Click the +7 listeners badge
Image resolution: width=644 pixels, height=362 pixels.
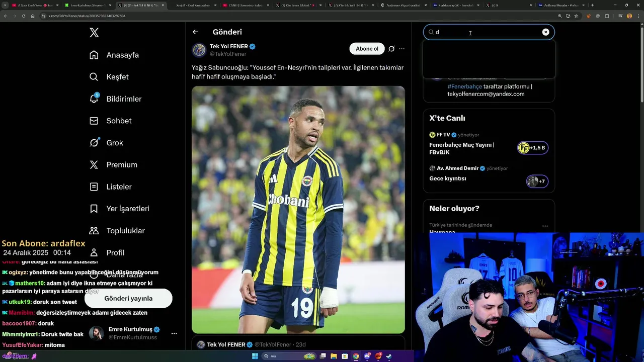tap(537, 181)
